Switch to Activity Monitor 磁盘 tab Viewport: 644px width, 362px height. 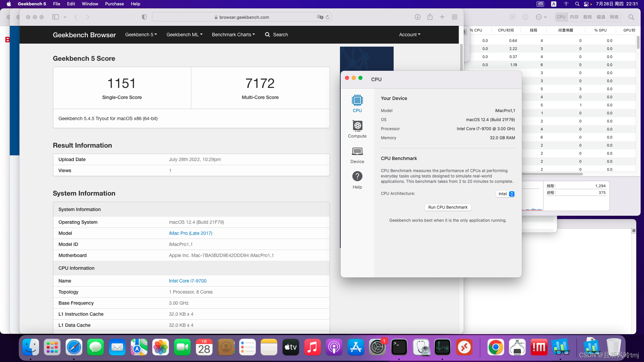[601, 17]
